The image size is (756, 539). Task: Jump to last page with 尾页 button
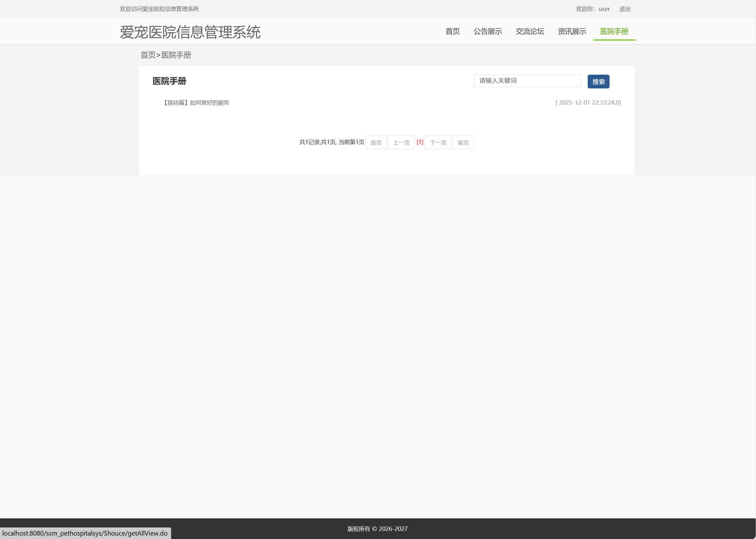coord(463,142)
